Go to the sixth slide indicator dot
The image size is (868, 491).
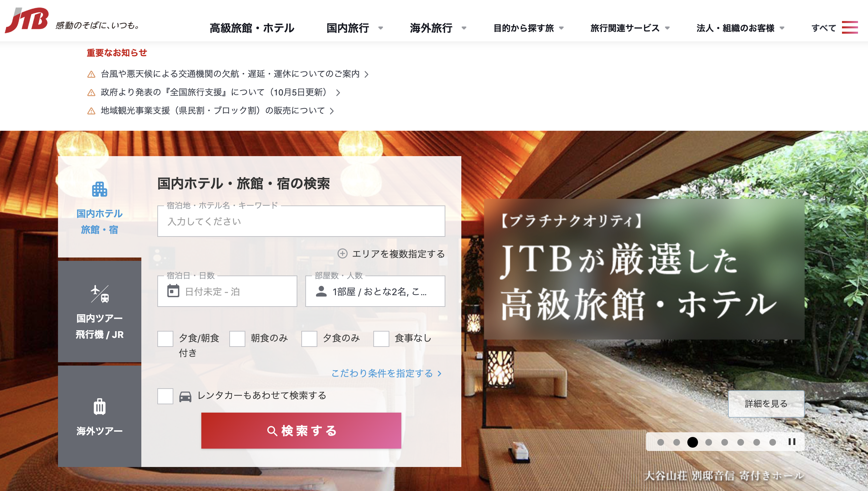point(740,442)
